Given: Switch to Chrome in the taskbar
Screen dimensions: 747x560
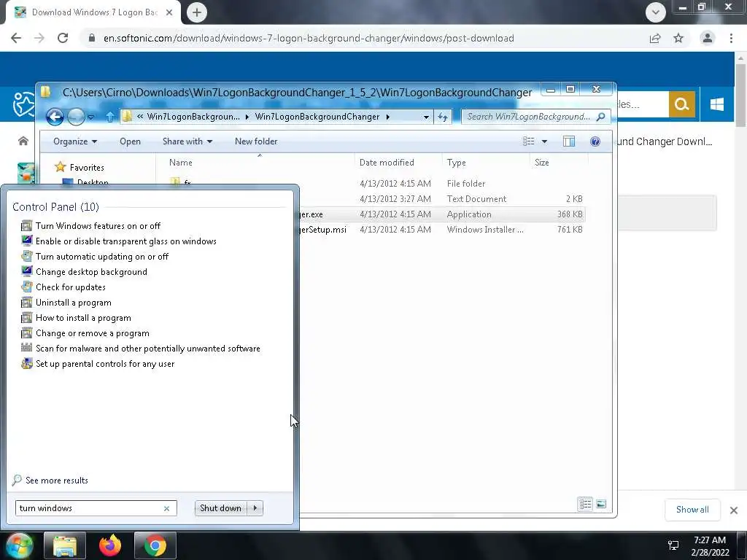Looking at the screenshot, I should pyautogui.click(x=155, y=545).
